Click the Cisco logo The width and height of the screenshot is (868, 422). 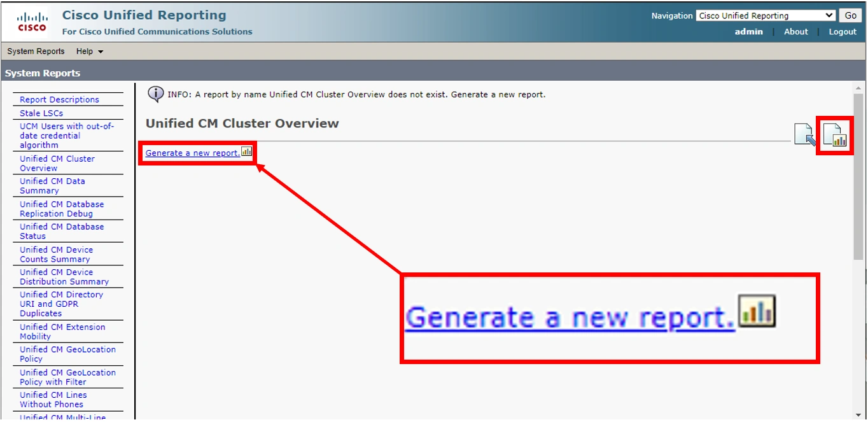[32, 22]
